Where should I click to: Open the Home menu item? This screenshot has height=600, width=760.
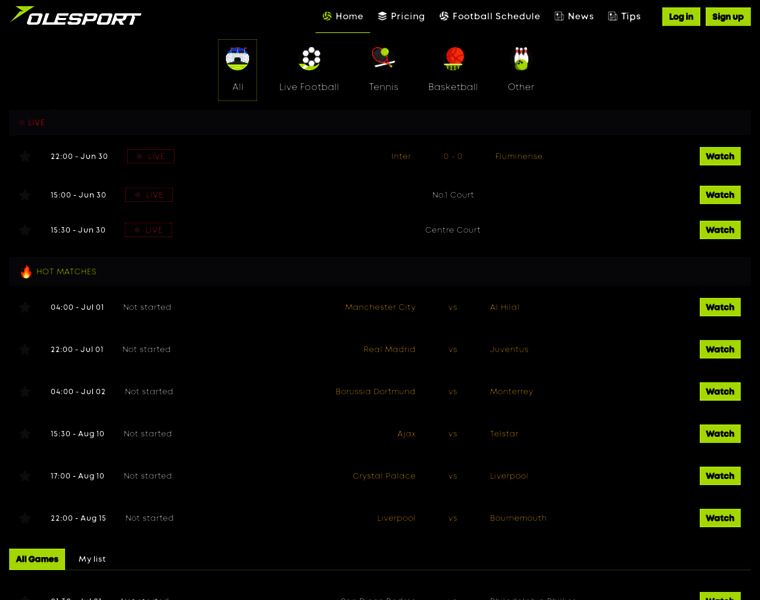tap(343, 16)
